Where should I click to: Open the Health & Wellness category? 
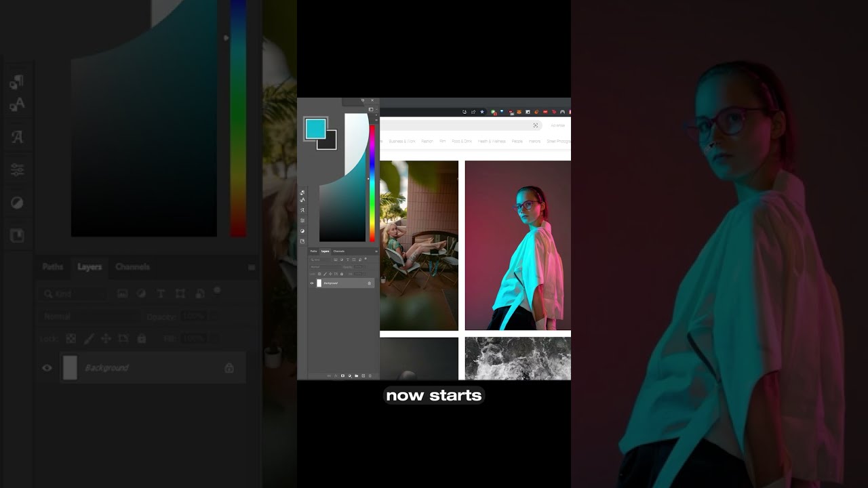(492, 142)
